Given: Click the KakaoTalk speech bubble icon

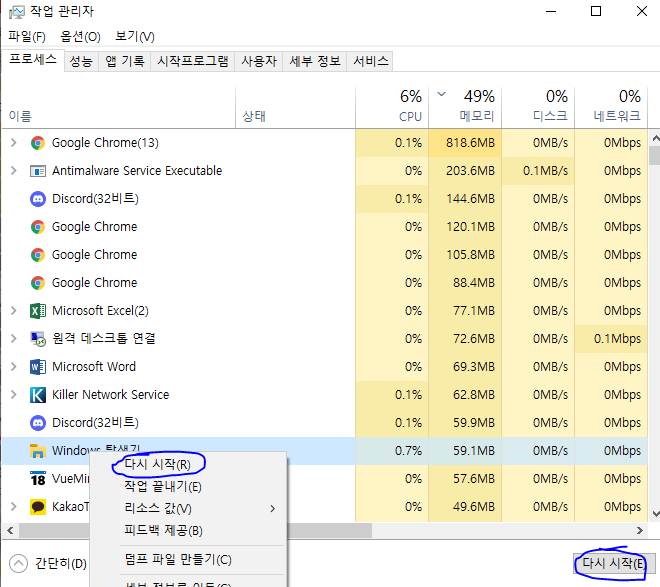Looking at the screenshot, I should pyautogui.click(x=38, y=507).
